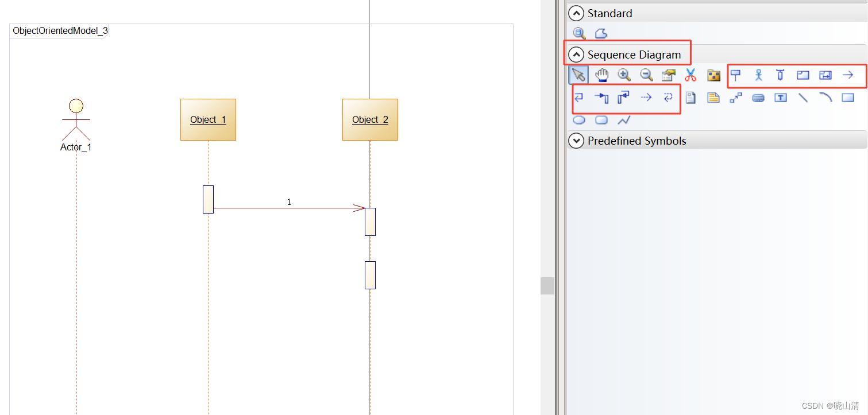Select the Self Return Message tool
This screenshot has height=415, width=868.
(668, 98)
